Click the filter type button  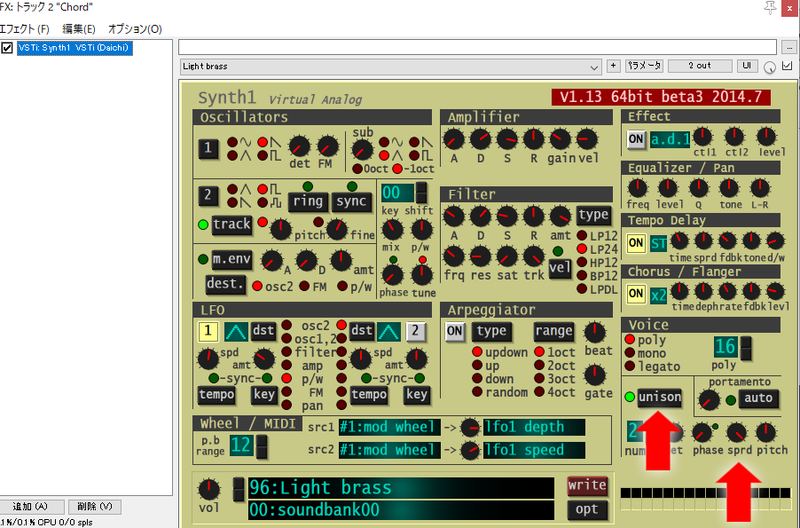tap(593, 215)
